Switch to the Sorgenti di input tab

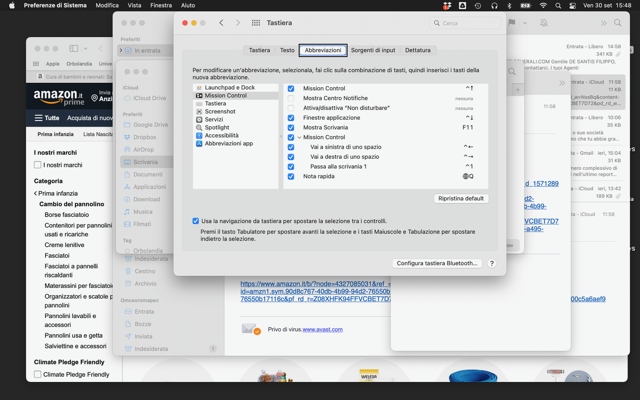point(373,50)
